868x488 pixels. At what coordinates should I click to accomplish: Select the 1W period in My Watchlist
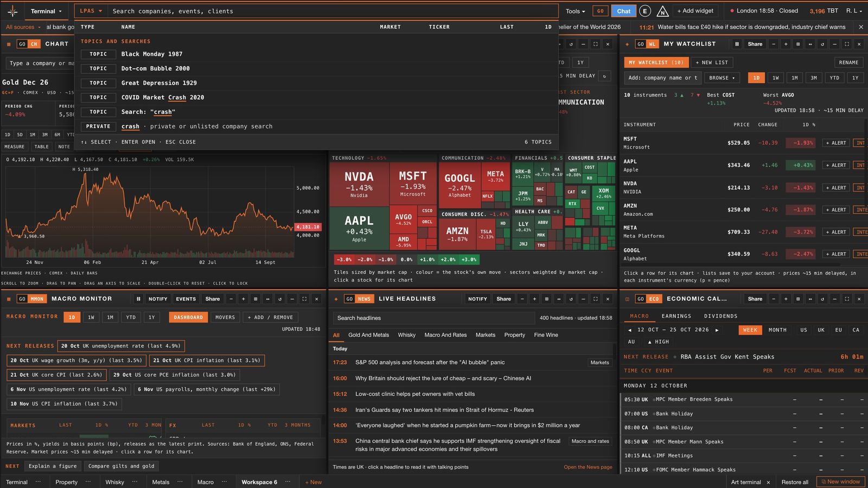(x=776, y=78)
